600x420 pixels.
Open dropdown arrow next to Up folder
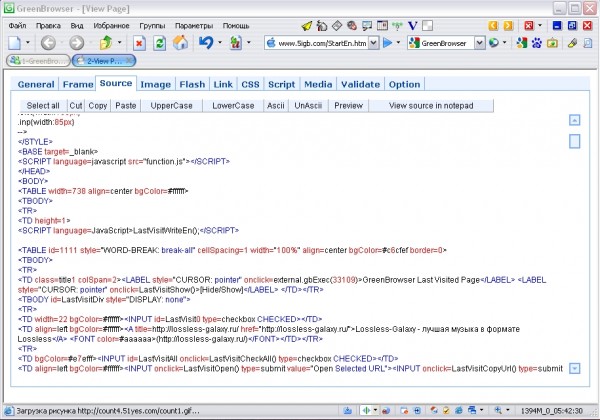(119, 42)
